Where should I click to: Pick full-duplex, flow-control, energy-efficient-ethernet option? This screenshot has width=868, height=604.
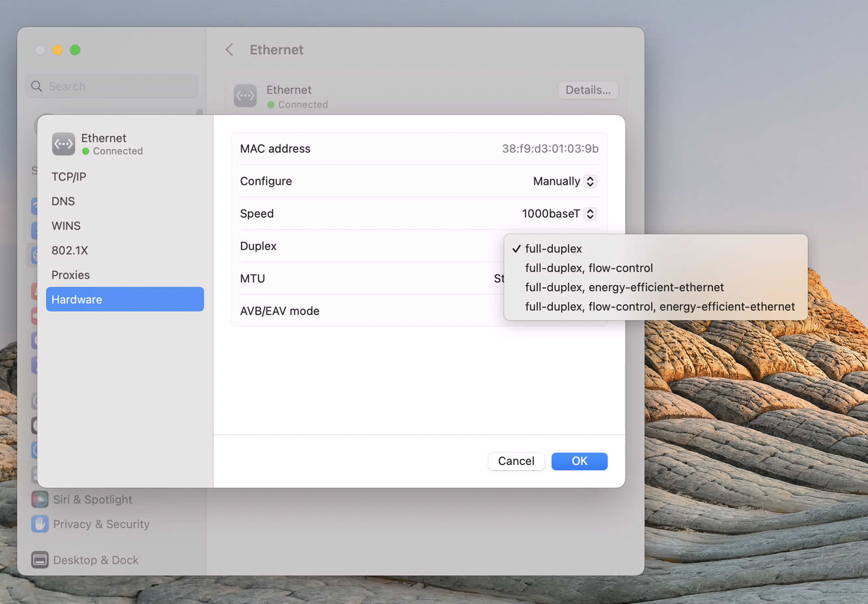(x=656, y=307)
